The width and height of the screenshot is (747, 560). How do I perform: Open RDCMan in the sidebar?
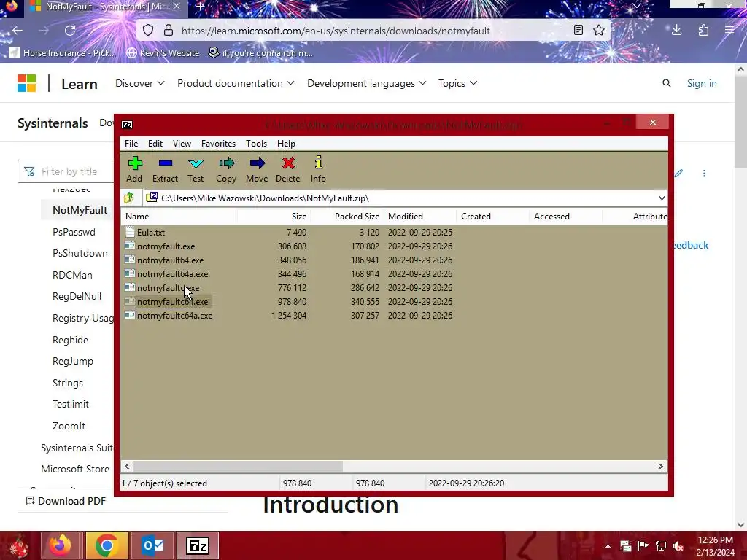coord(72,275)
